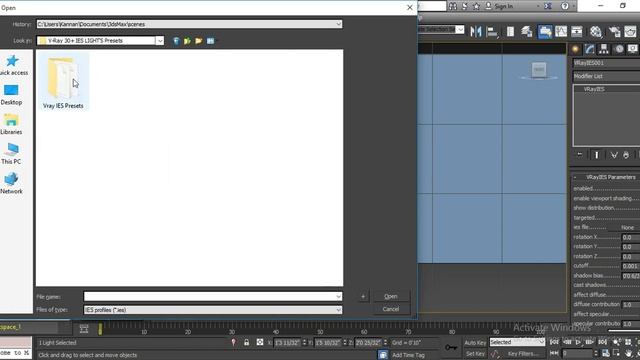Click the Exchange apps X icon

pyautogui.click(x=548, y=6)
